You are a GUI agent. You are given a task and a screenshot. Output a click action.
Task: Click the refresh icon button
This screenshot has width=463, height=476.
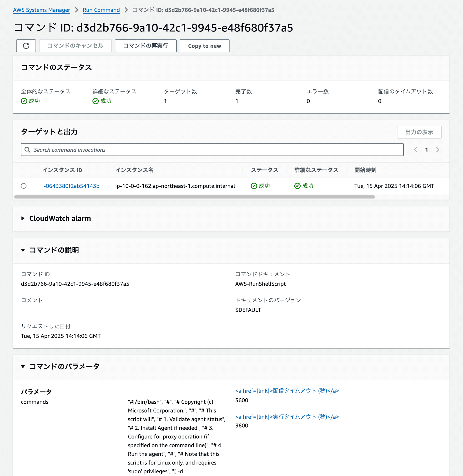pyautogui.click(x=26, y=46)
